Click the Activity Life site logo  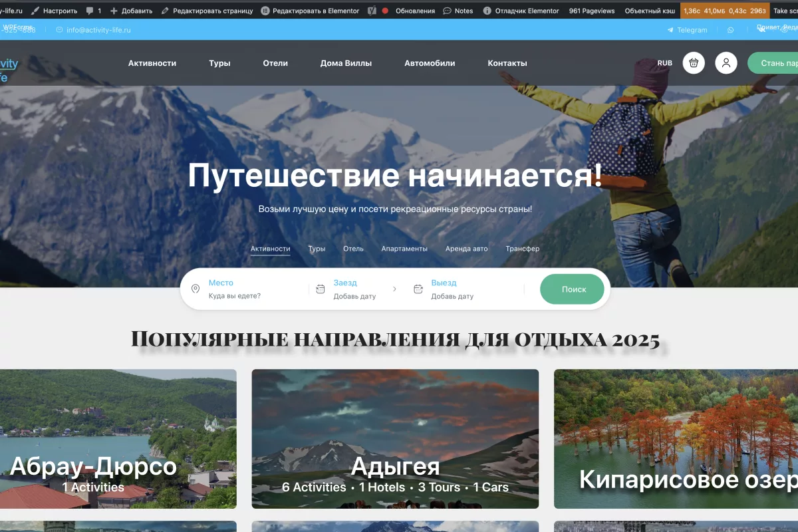[x=9, y=70]
